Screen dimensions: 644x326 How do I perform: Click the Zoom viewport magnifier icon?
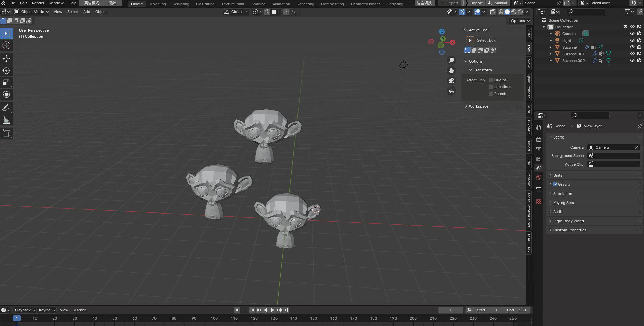451,60
